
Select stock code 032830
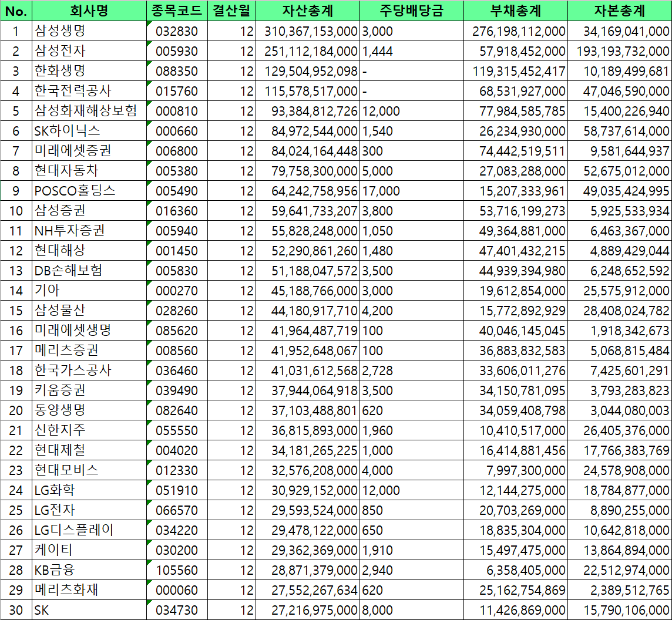(x=177, y=31)
